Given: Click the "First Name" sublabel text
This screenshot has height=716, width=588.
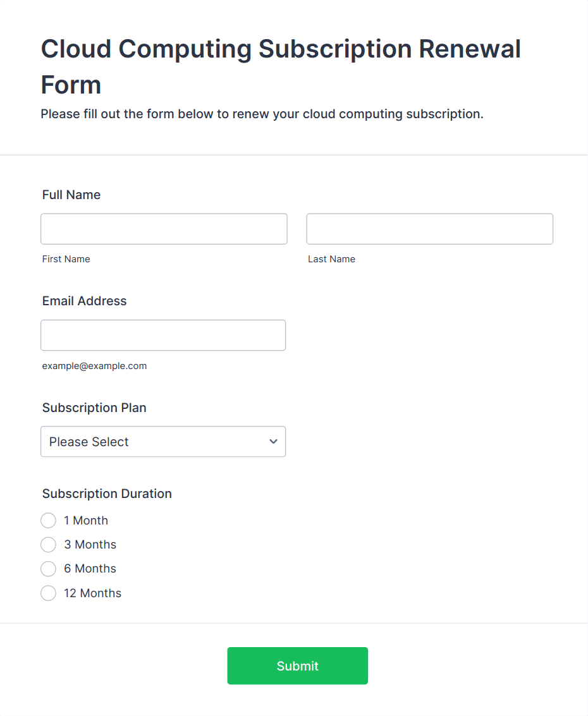Looking at the screenshot, I should pos(66,259).
